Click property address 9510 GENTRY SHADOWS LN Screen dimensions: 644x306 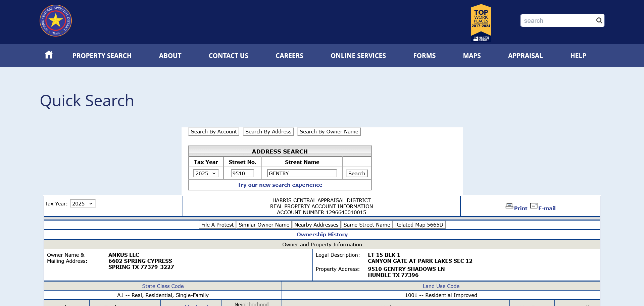406,269
